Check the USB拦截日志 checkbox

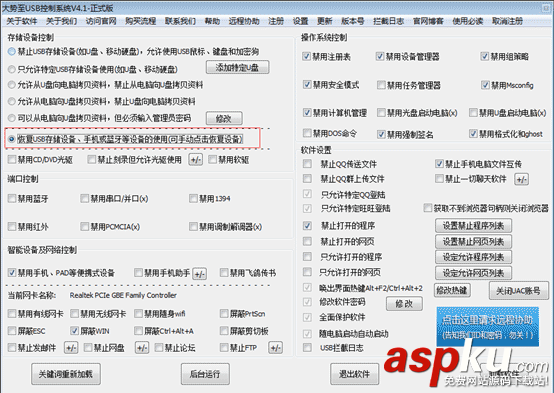(x=307, y=348)
